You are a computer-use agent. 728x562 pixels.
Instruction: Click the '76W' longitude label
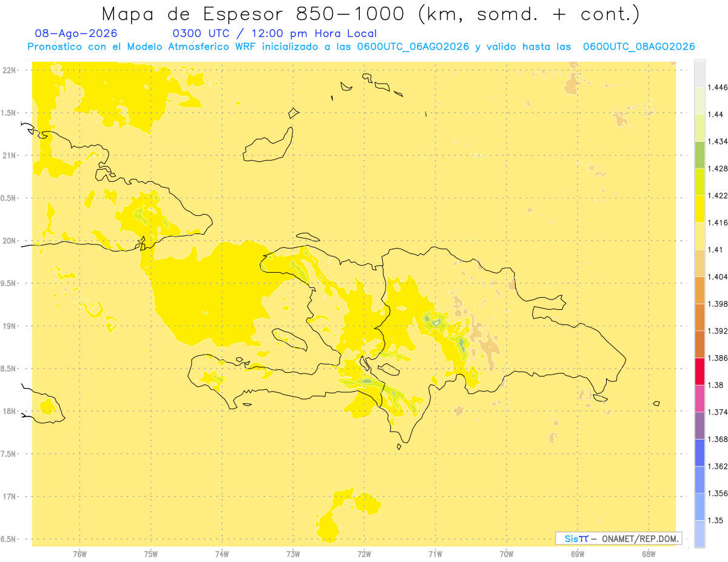(79, 554)
